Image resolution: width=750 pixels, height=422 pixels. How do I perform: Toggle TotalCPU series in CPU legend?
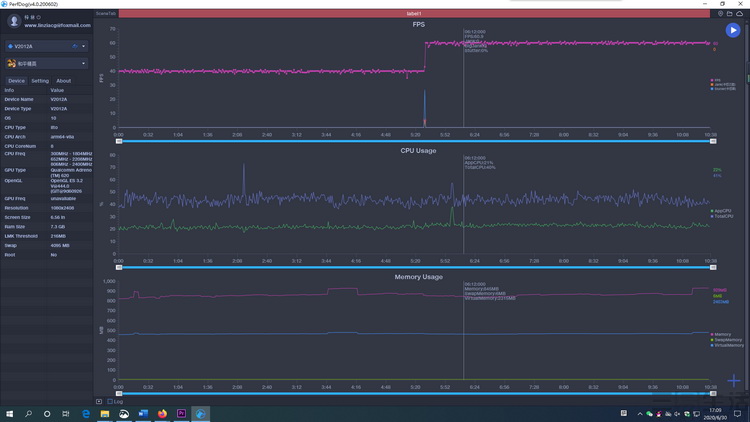[x=722, y=216]
